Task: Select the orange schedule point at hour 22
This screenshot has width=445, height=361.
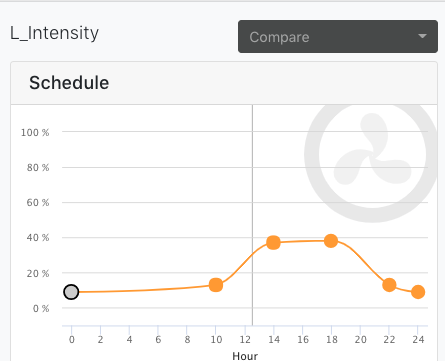Action: pyautogui.click(x=389, y=285)
